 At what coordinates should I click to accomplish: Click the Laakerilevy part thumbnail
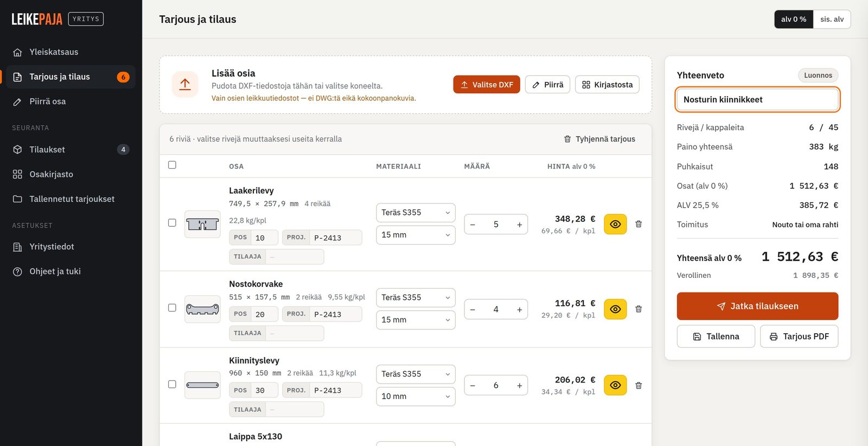[x=202, y=224]
